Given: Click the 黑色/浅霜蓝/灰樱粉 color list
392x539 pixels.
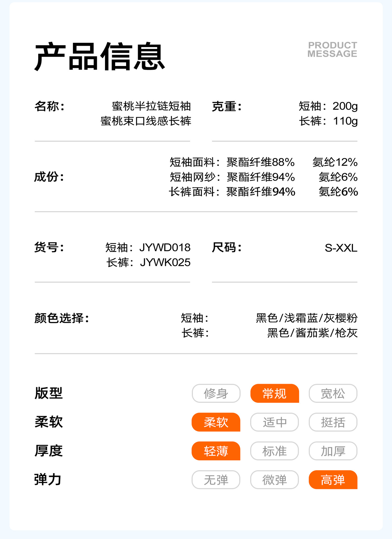Looking at the screenshot, I should (x=307, y=318).
